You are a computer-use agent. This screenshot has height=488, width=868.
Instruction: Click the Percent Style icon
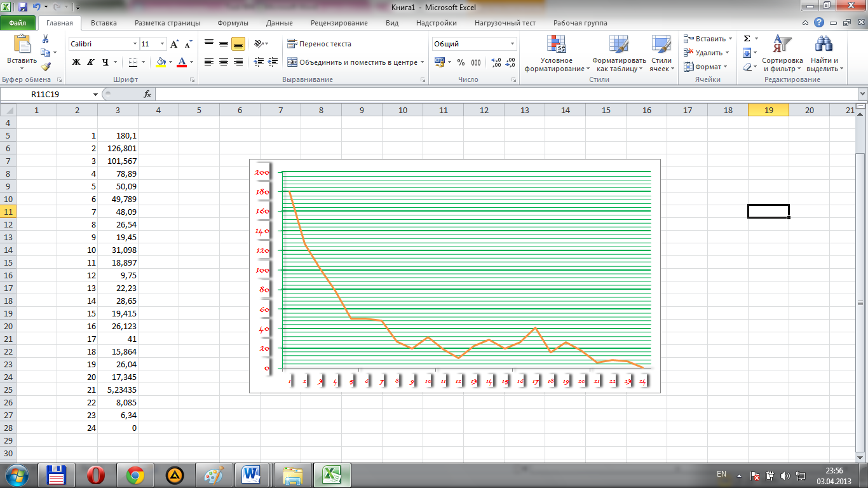(x=461, y=62)
